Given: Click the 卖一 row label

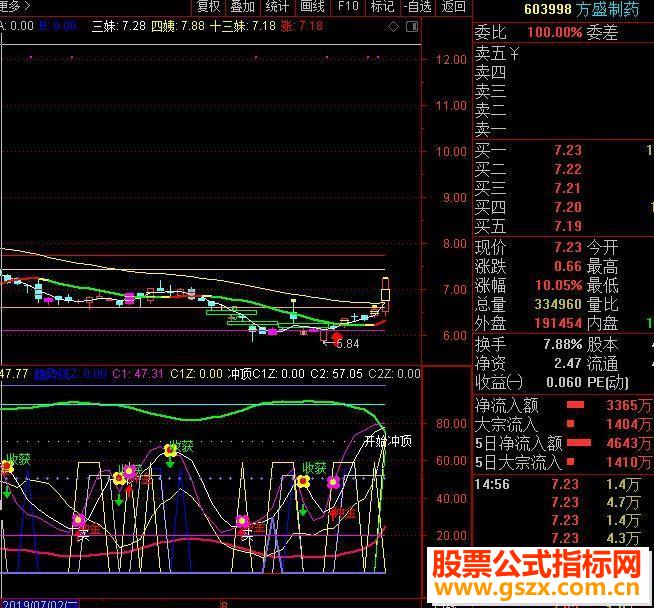Looking at the screenshot, I should pyautogui.click(x=490, y=129).
